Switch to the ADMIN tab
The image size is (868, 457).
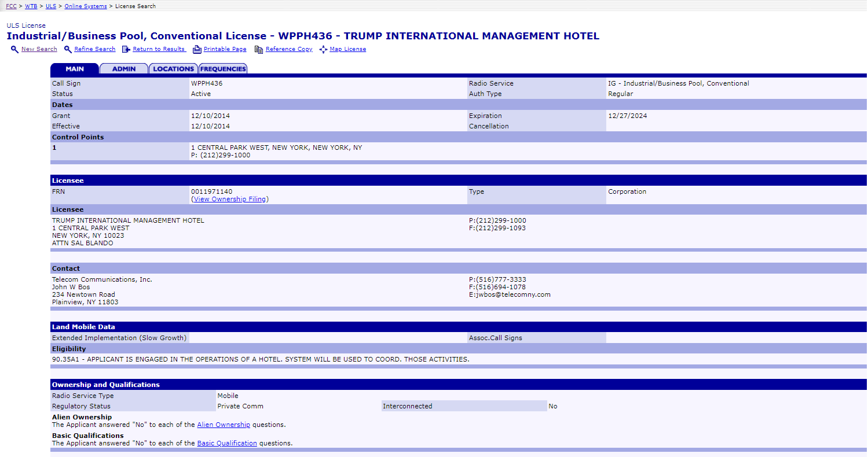[x=124, y=69]
